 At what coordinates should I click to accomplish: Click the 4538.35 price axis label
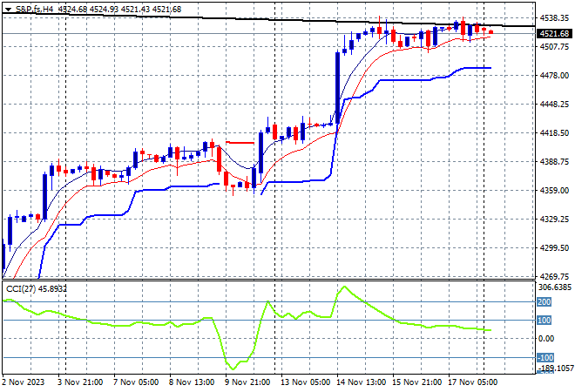[x=554, y=17]
